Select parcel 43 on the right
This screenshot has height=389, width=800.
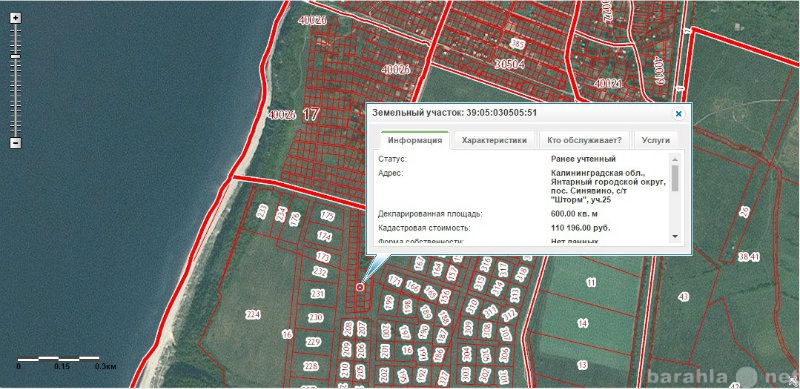[x=684, y=297]
